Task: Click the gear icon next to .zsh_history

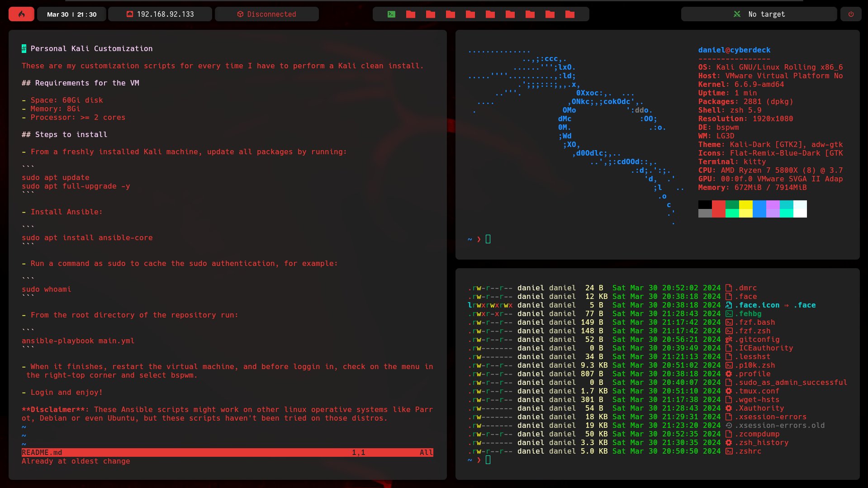Action: pyautogui.click(x=729, y=442)
